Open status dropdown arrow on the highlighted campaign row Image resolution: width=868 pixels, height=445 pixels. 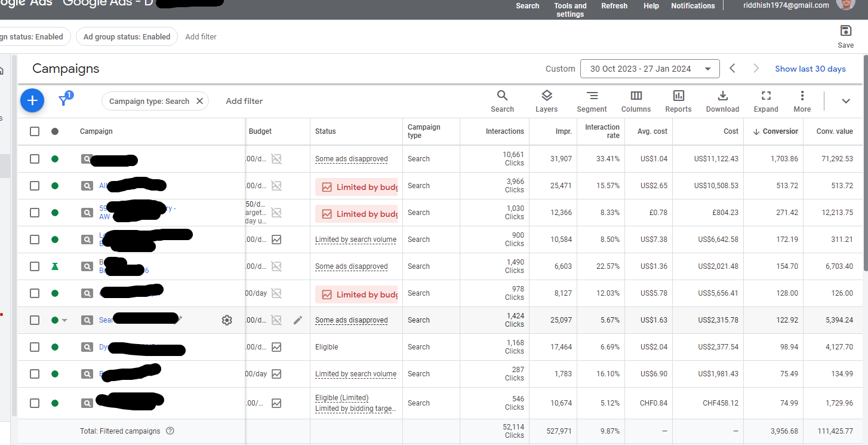click(64, 320)
